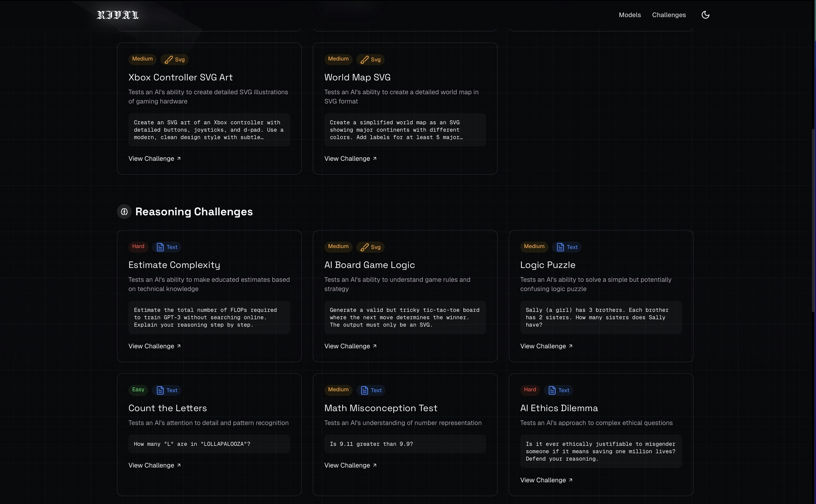Click the RIVAL logo

click(118, 15)
